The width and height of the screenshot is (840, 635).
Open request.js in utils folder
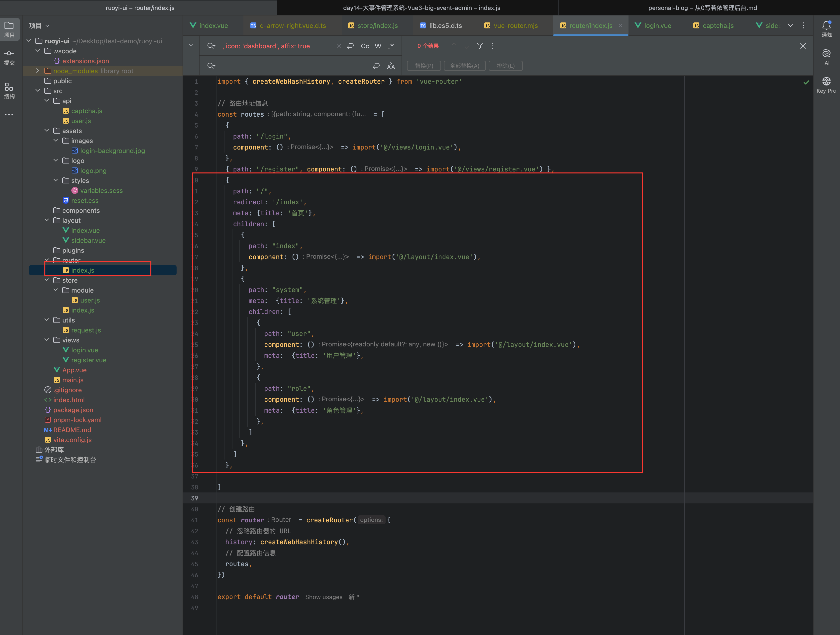click(x=82, y=330)
